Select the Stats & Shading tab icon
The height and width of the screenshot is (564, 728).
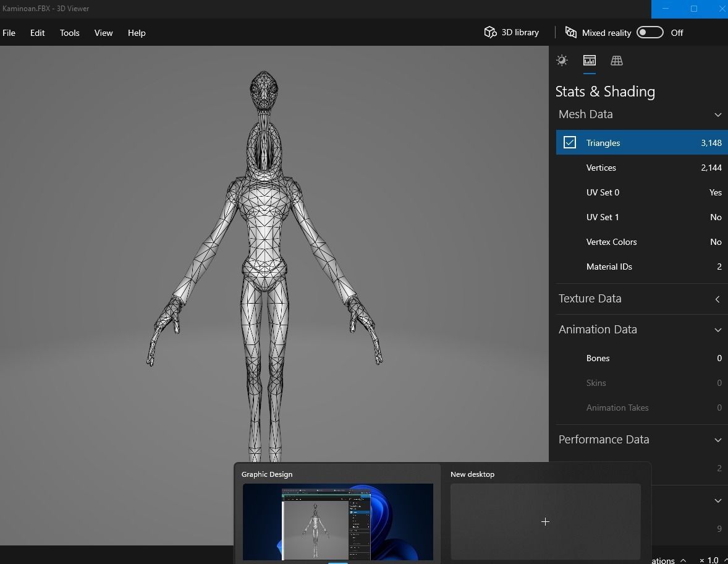589,61
